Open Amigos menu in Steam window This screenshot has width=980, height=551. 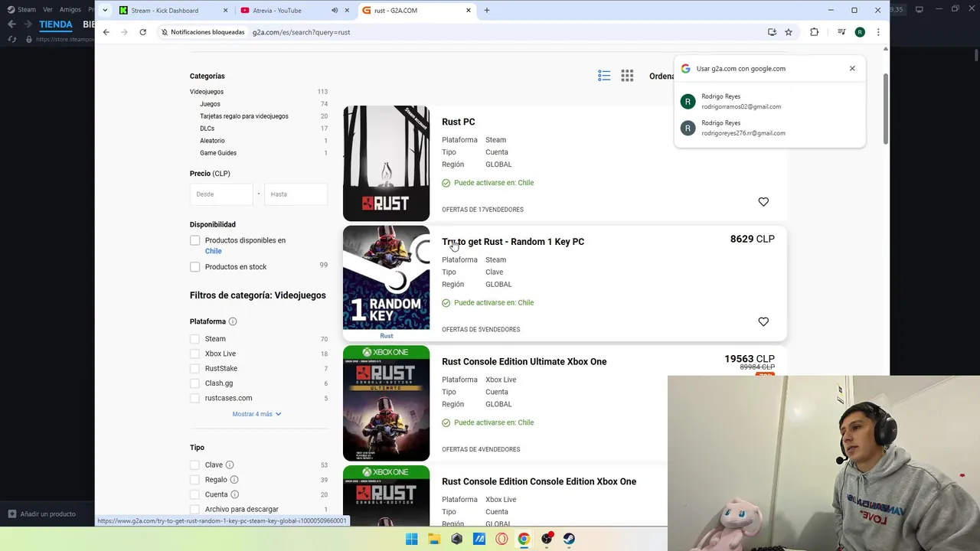[70, 10]
